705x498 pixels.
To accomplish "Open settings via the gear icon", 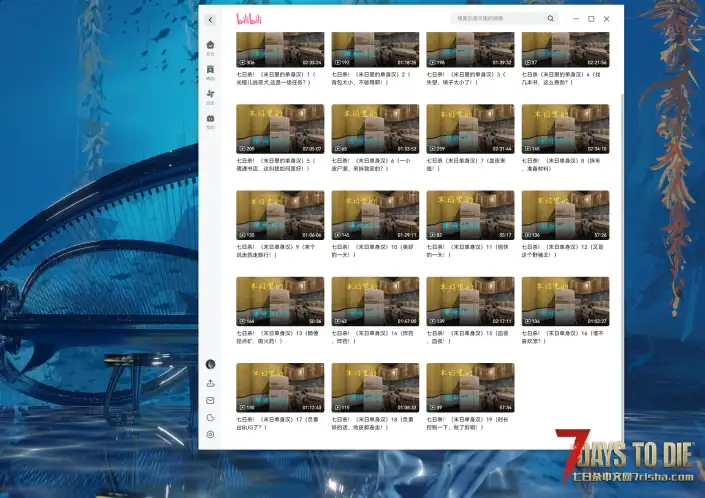I will (210, 435).
